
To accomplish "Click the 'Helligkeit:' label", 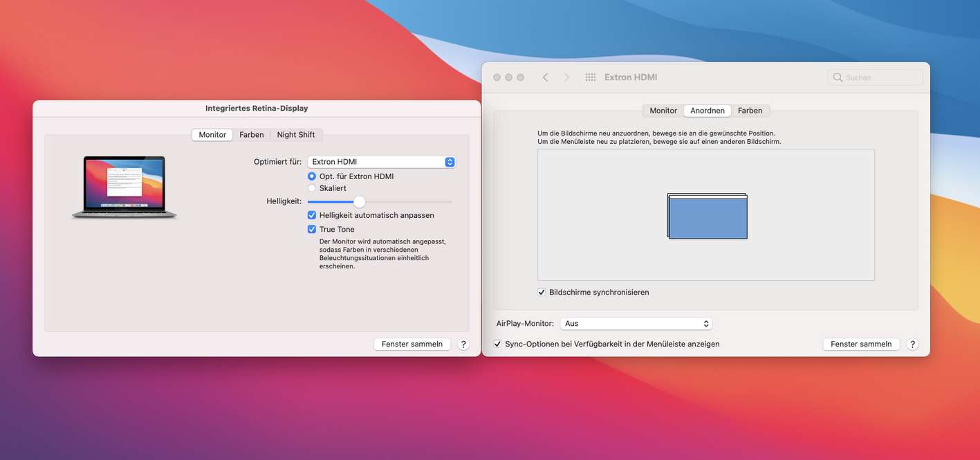I will click(x=284, y=201).
